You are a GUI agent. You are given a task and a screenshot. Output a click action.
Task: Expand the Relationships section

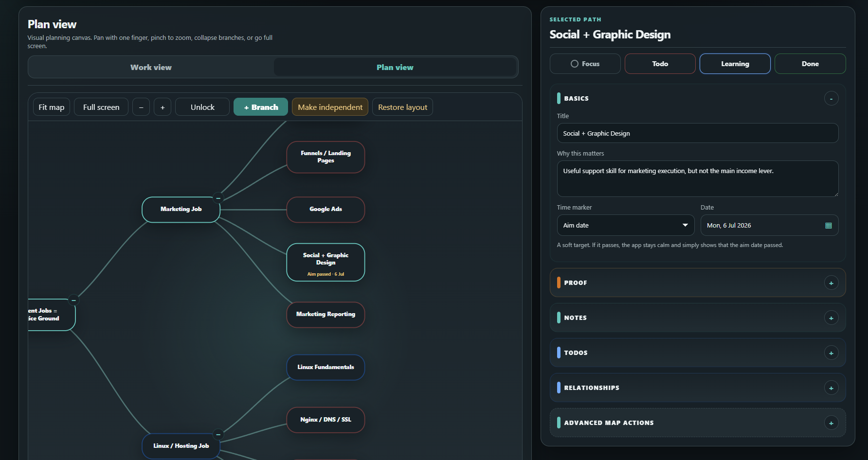(x=831, y=388)
